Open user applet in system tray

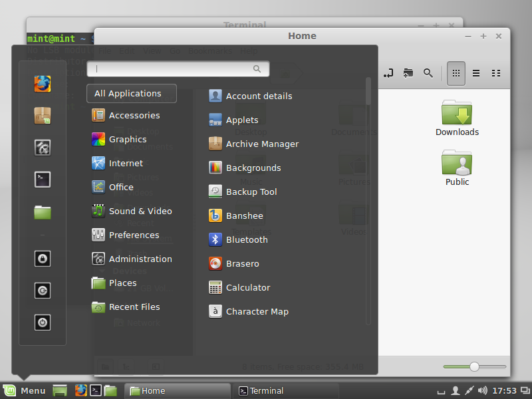pos(455,391)
